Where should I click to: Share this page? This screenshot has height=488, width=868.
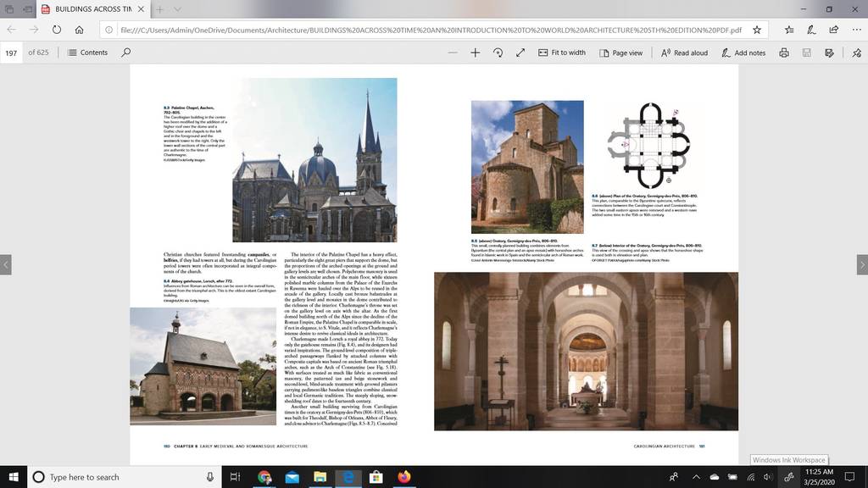pyautogui.click(x=834, y=30)
